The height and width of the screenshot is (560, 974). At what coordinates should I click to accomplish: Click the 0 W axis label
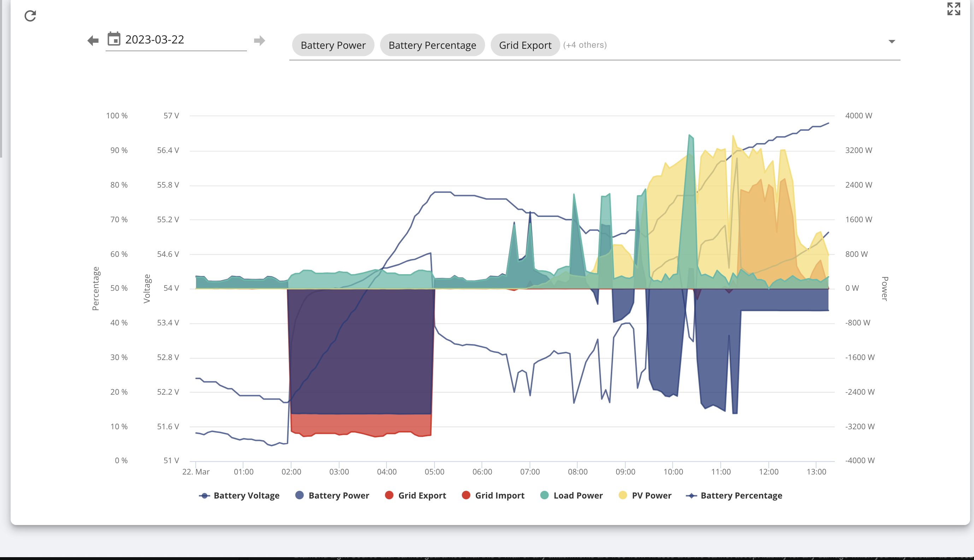point(852,288)
